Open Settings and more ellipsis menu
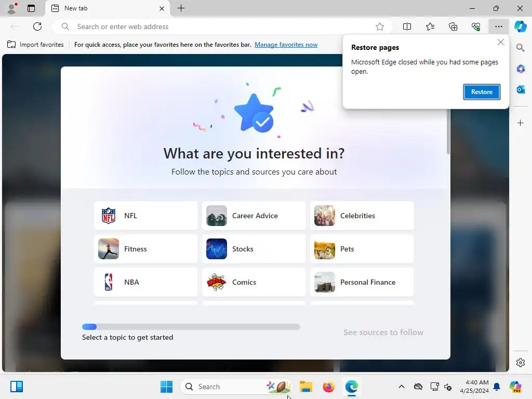Screen dimensions: 532x399 [498, 26]
